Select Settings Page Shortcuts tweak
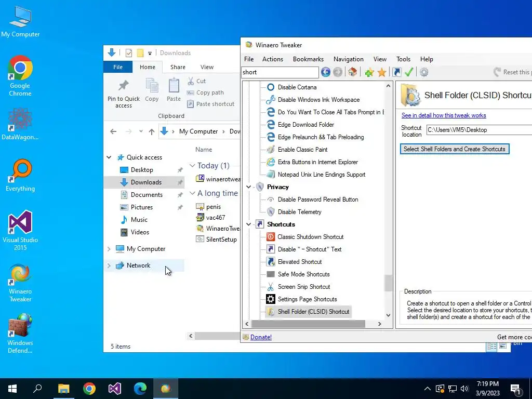Image resolution: width=532 pixels, height=399 pixels. (x=307, y=299)
